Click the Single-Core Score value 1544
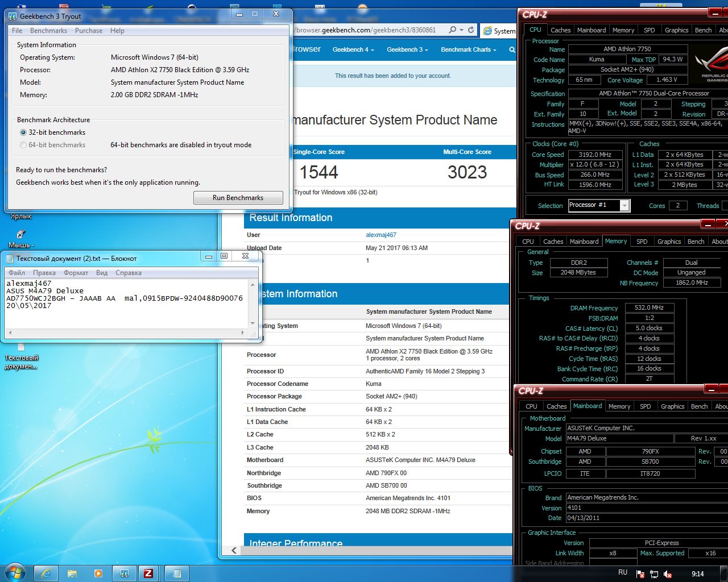Image resolution: width=728 pixels, height=582 pixels. 318,172
